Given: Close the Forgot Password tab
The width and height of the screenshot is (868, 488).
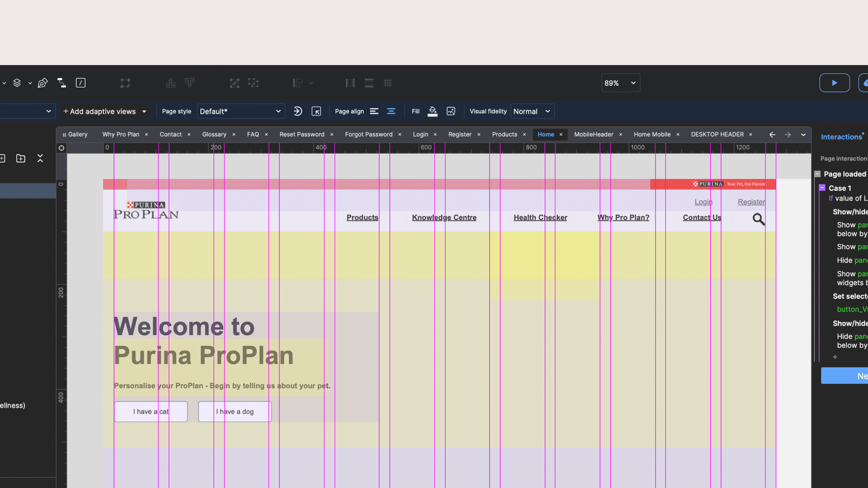Looking at the screenshot, I should click(x=400, y=134).
